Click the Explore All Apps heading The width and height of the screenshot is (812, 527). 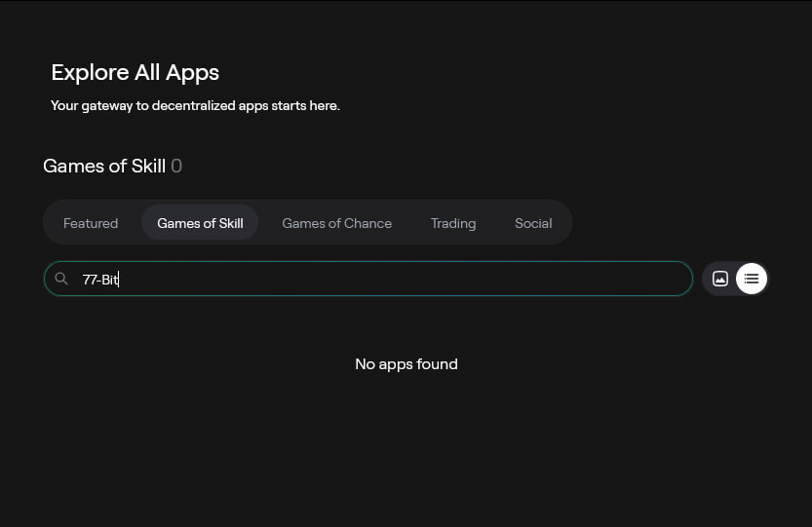pos(135,72)
